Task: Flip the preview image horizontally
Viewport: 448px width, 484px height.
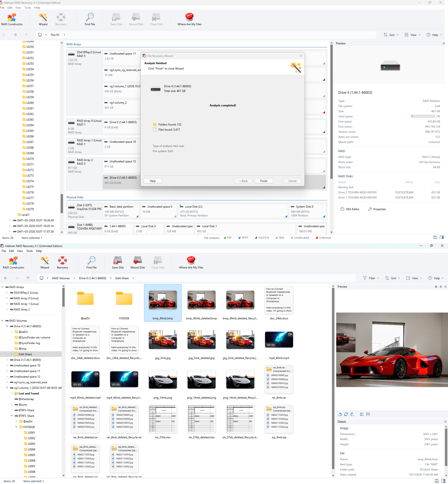Action: [x=362, y=414]
